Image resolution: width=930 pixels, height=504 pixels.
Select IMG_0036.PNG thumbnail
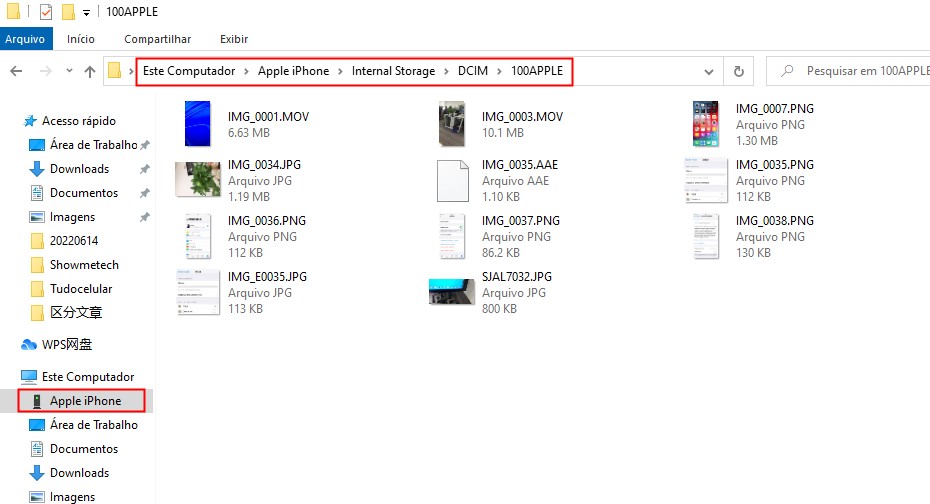click(x=198, y=236)
